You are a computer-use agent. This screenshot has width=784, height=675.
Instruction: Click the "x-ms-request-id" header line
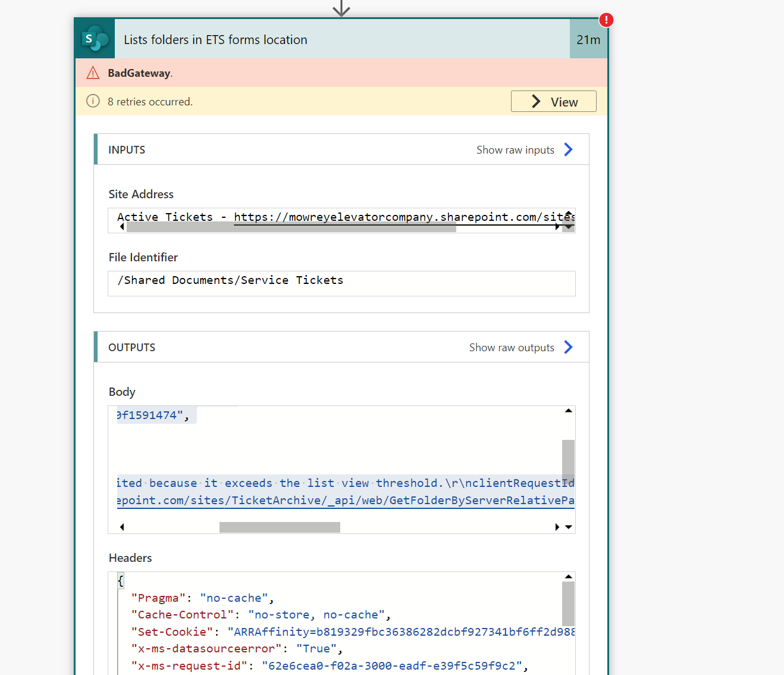point(330,666)
